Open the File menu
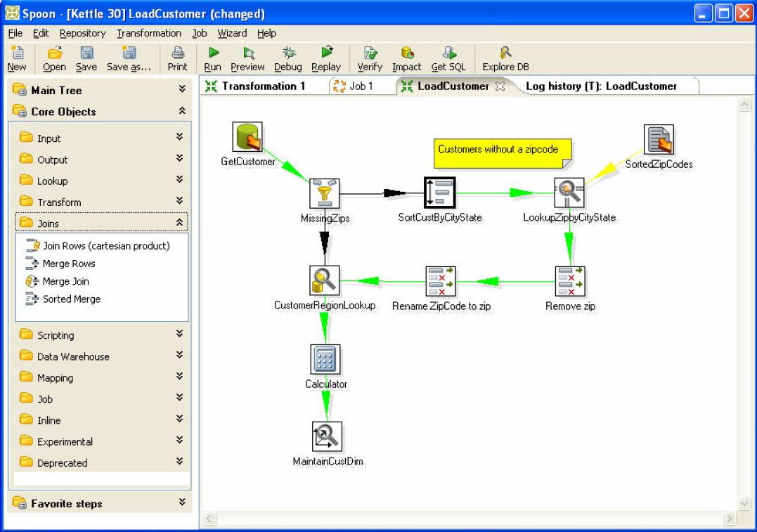Image resolution: width=757 pixels, height=532 pixels. [15, 33]
